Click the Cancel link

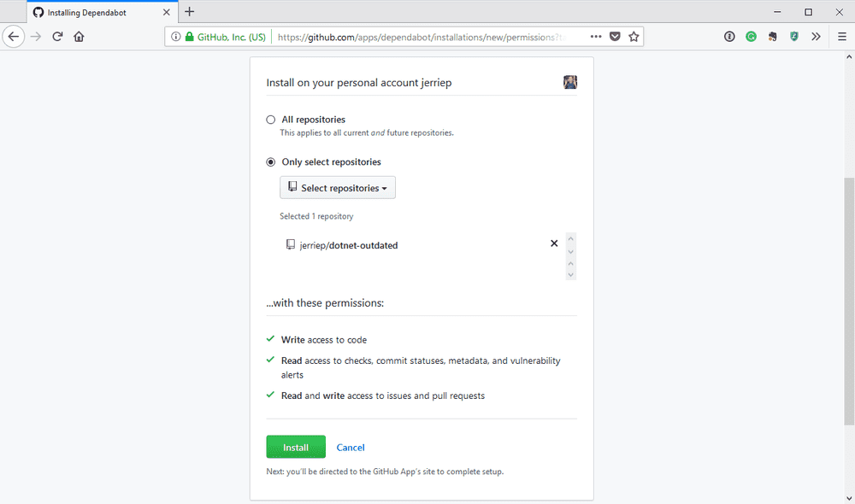[351, 448]
